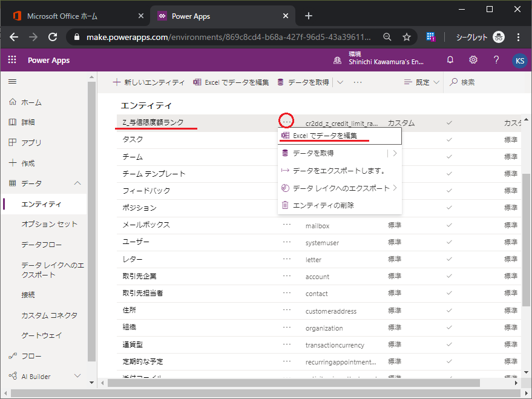The width and height of the screenshot is (532, 399).
Task: Choose エンティティの削除 in the context menu
Action: pyautogui.click(x=340, y=205)
